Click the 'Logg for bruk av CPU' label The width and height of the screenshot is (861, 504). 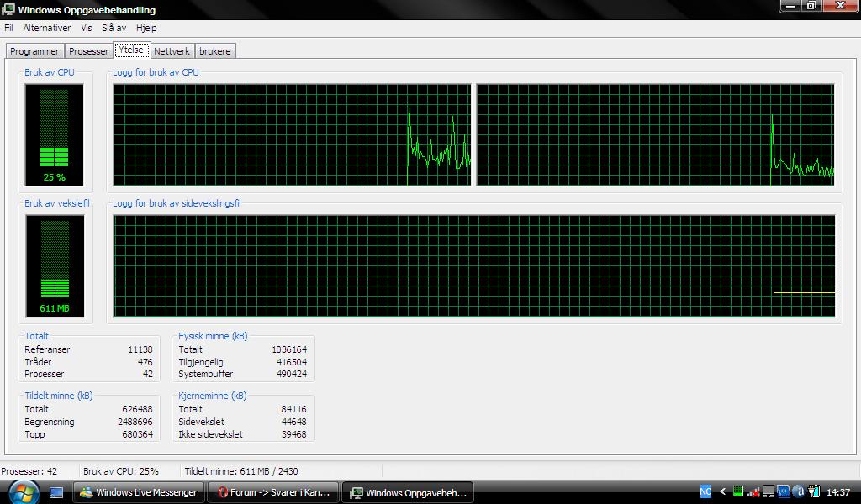[x=156, y=72]
